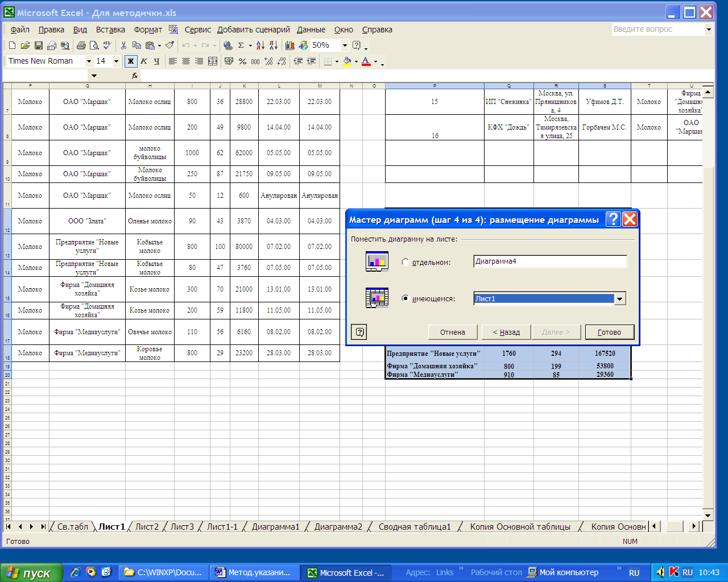Switch to the Диаграмма1 sheet tab
Viewport: 728px width, 582px height.
(x=275, y=527)
